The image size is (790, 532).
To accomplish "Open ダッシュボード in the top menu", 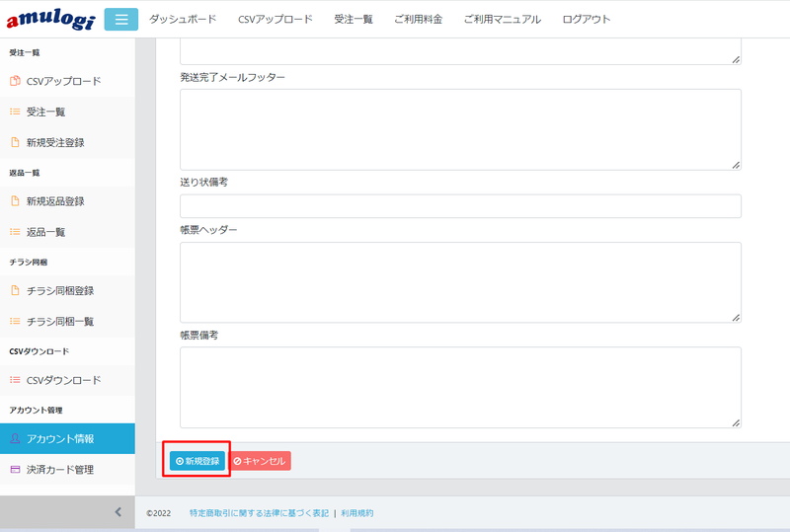I will [x=183, y=20].
